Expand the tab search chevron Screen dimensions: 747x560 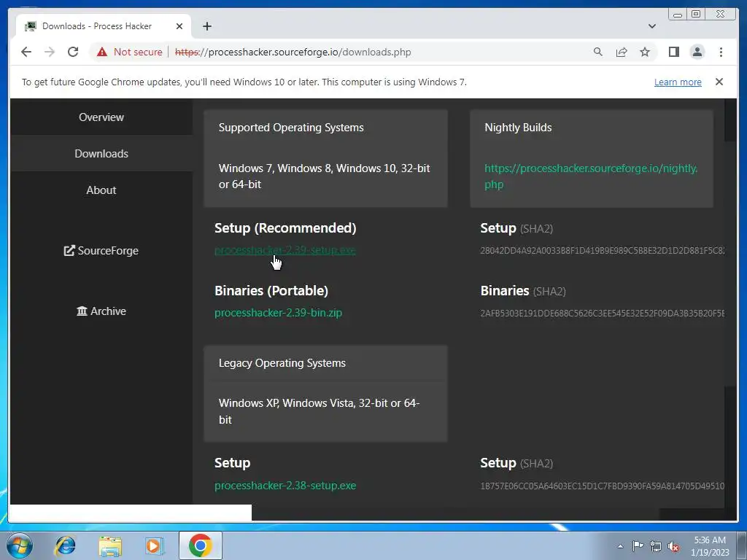click(651, 26)
